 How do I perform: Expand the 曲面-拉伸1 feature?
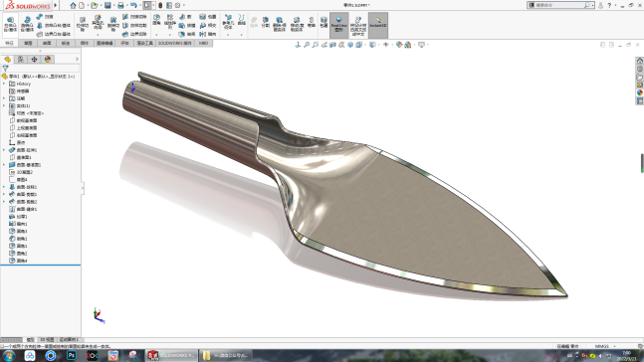4,150
